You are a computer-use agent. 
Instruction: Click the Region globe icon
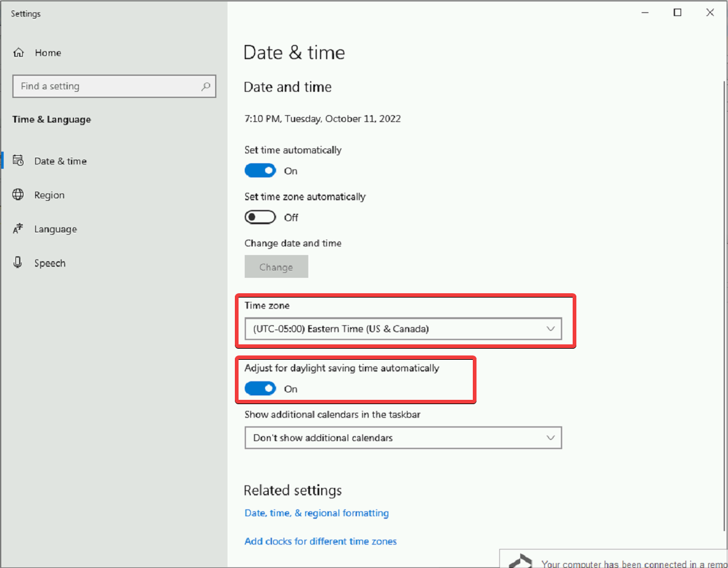[18, 195]
